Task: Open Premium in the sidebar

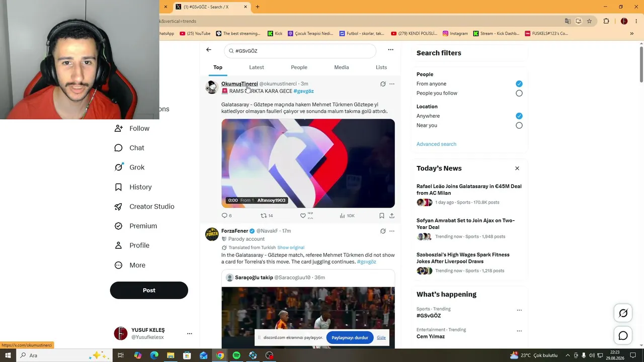Action: tap(136, 226)
